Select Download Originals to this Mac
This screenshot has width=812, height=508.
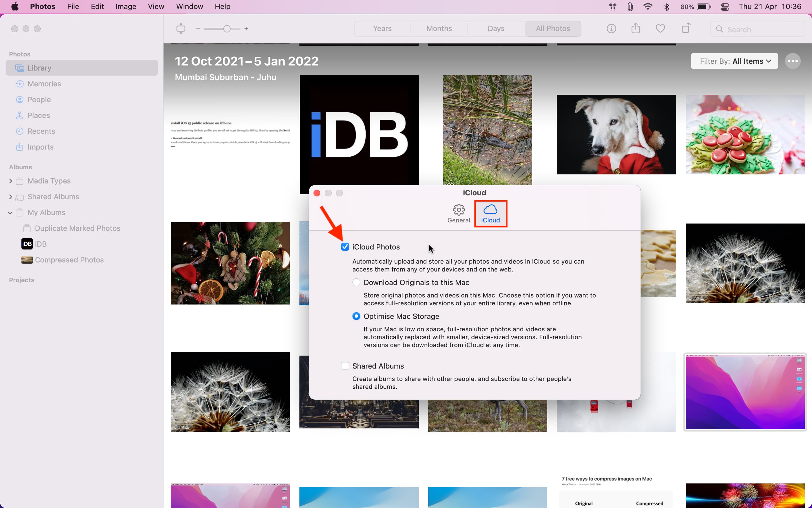click(x=356, y=283)
